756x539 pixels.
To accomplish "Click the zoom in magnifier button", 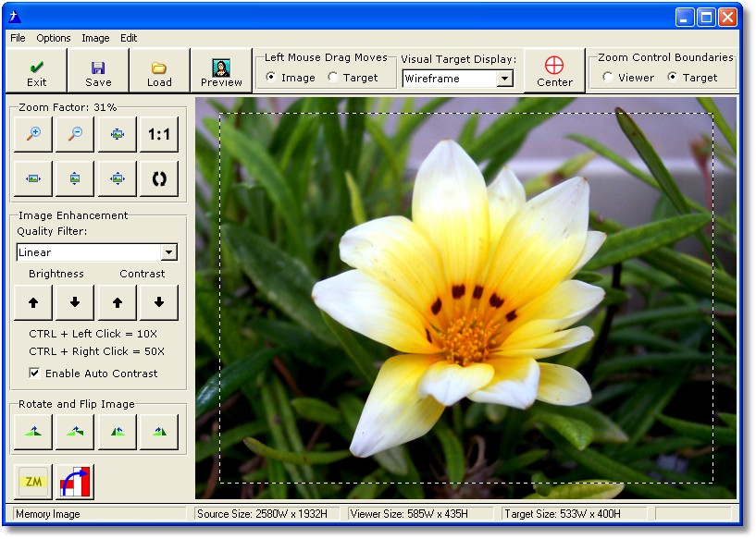I will coord(32,134).
